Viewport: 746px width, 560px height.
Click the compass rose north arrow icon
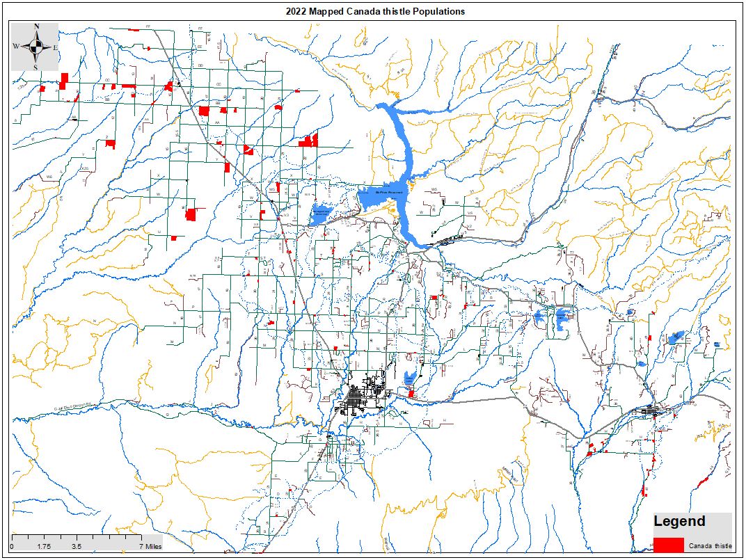[x=36, y=47]
